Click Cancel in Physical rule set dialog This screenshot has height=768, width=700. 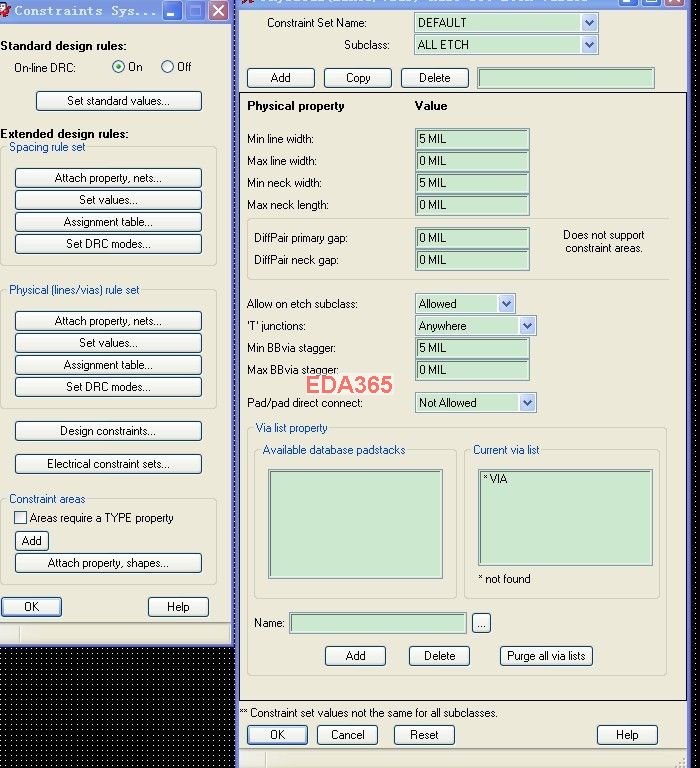point(347,735)
